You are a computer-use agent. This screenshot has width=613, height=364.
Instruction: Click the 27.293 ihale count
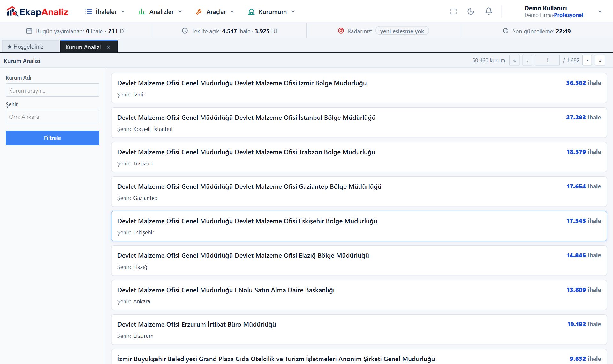tap(583, 118)
